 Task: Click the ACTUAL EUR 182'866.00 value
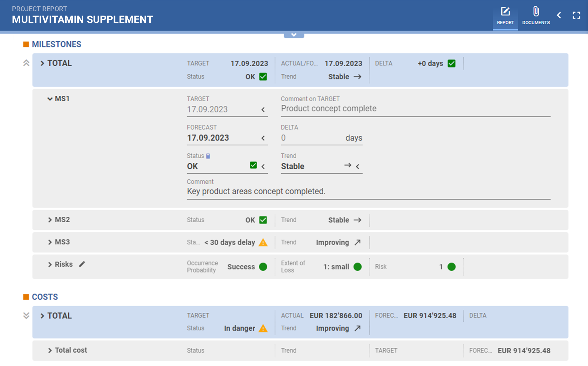[x=336, y=316]
